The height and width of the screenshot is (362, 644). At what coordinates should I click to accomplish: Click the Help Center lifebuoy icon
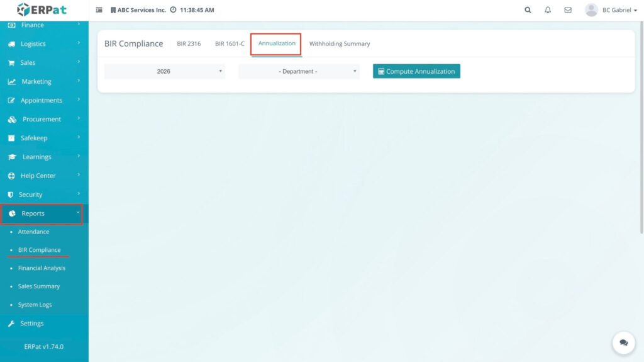tap(11, 176)
